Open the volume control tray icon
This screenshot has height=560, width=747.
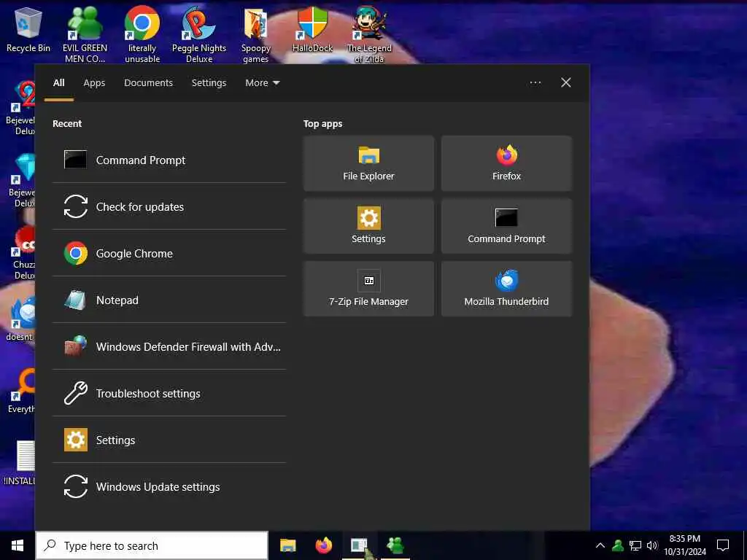652,545
